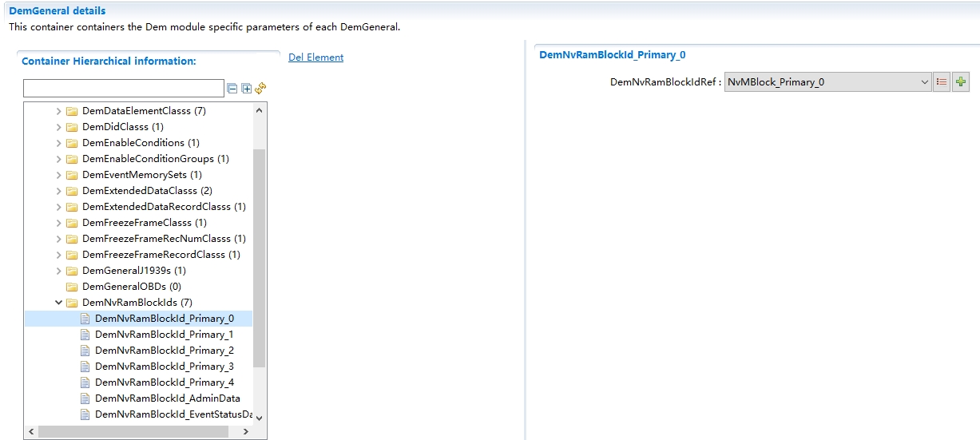Select the DemEventMemorySets tree item
Viewport: 980px width, 440px height.
[x=141, y=175]
